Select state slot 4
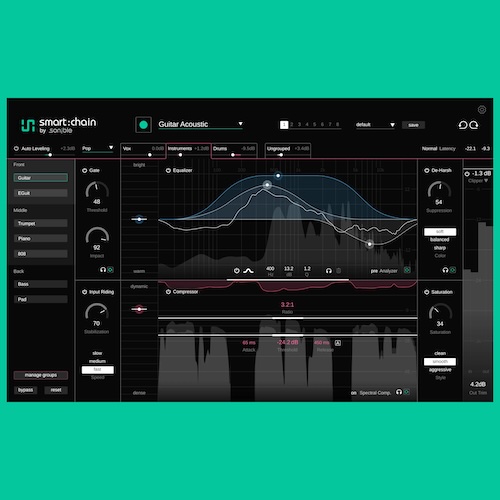Viewport: 500px width, 500px height. 307,125
